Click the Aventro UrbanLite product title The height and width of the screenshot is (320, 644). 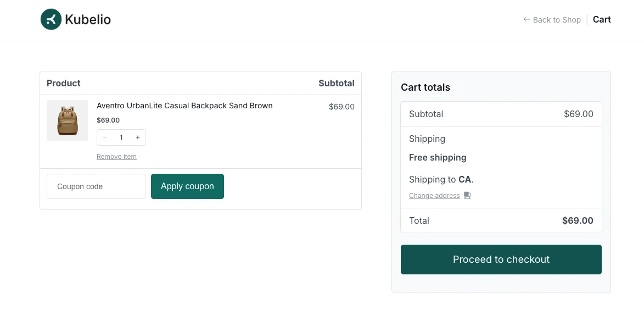tap(184, 106)
